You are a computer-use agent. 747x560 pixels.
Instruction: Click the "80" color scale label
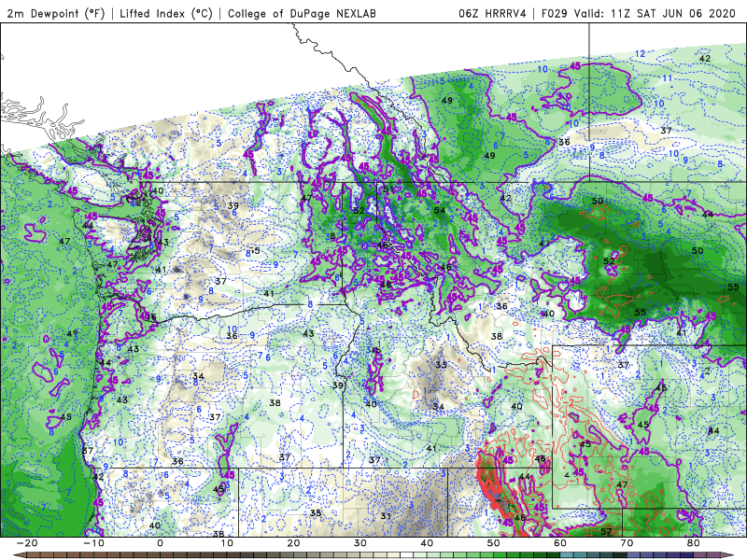click(x=694, y=543)
